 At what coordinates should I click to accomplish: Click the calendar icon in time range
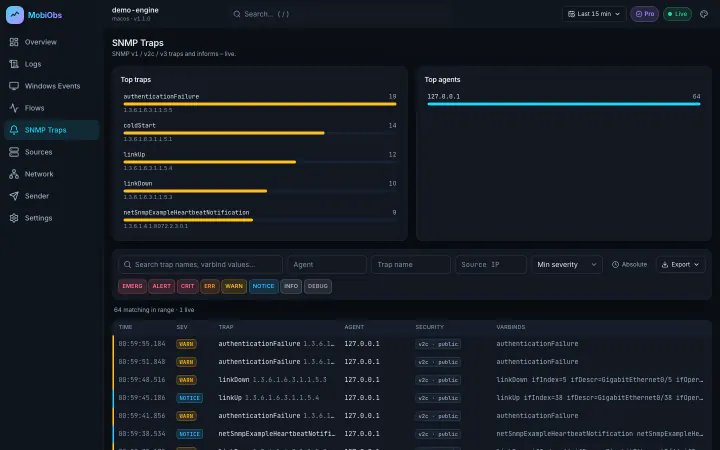[x=571, y=14]
